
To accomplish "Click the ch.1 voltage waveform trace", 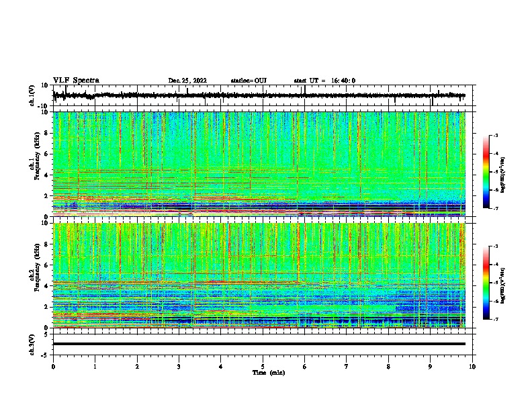I will pos(259,95).
